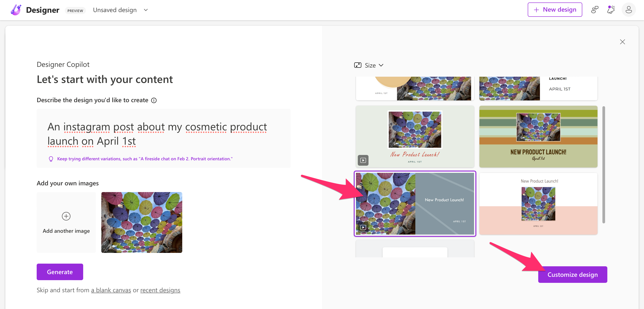Click the celebration party popper icon
Viewport: 644px width, 309px height.
coord(611,10)
